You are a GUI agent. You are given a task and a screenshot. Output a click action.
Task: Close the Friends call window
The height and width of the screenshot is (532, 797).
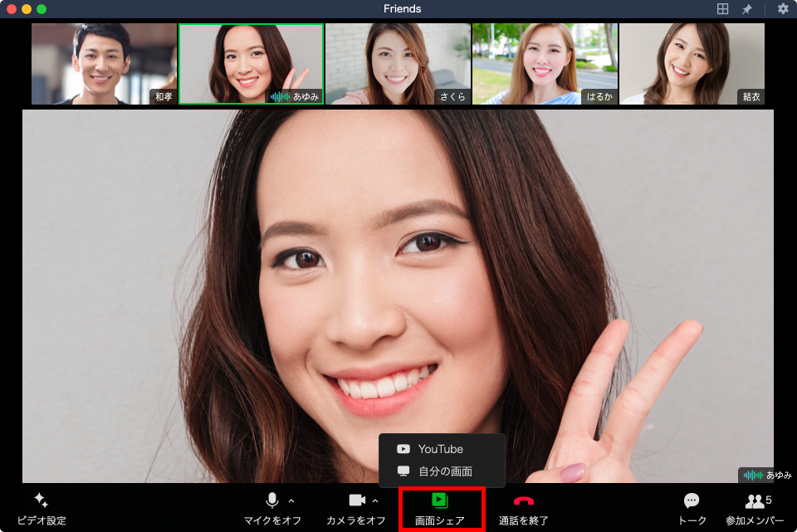point(11,8)
